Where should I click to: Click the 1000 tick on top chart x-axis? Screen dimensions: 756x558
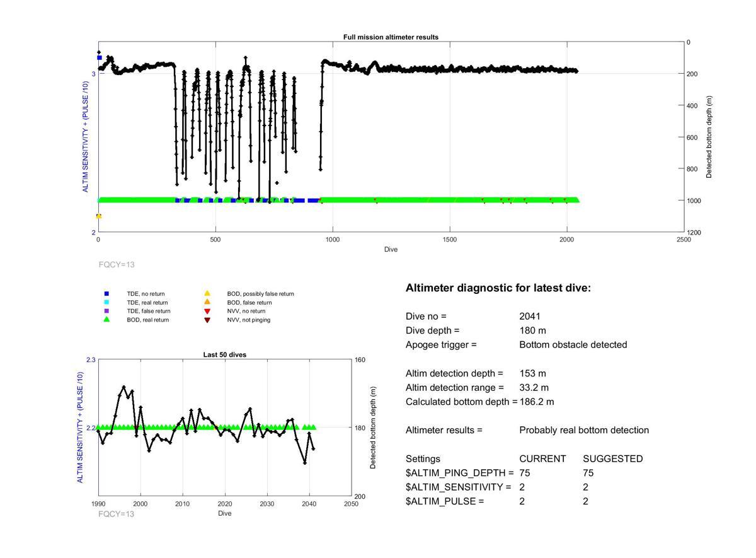click(333, 240)
